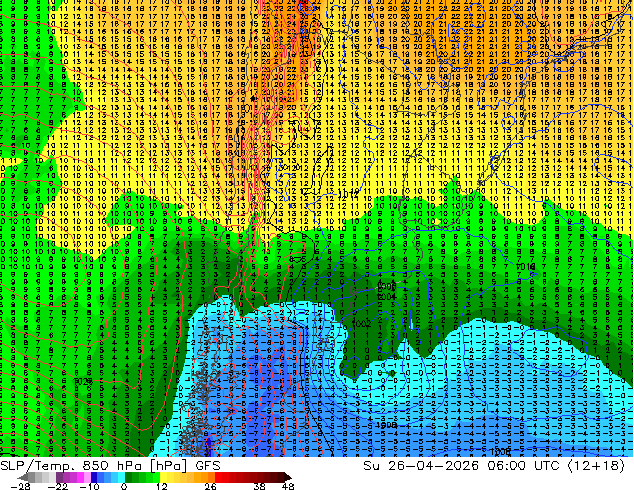This screenshot has width=634, height=490.
Task: Click the 26 legend scale label
Action: pyautogui.click(x=210, y=486)
